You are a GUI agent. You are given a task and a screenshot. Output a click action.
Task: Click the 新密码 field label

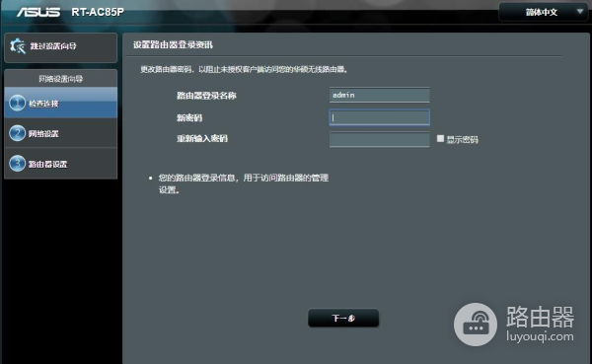[x=189, y=117]
